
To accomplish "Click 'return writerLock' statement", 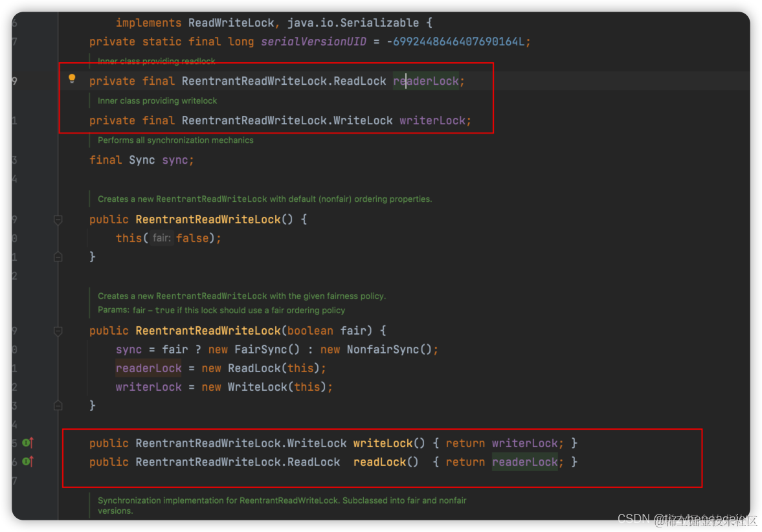I will pos(502,443).
